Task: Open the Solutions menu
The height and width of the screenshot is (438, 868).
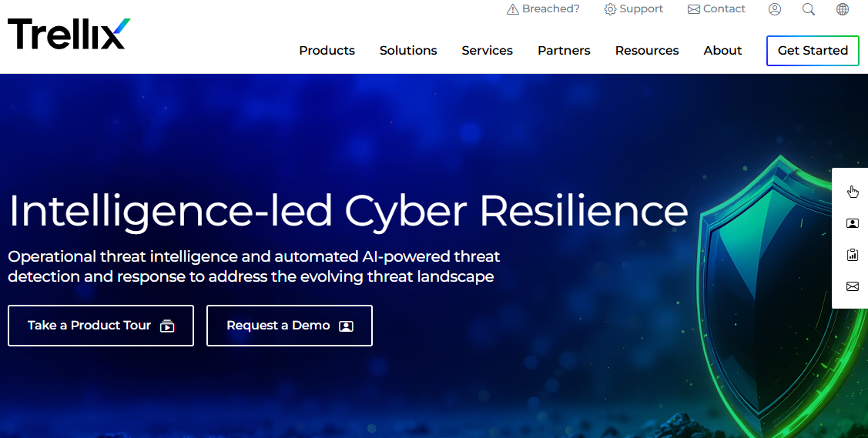Action: (408, 50)
